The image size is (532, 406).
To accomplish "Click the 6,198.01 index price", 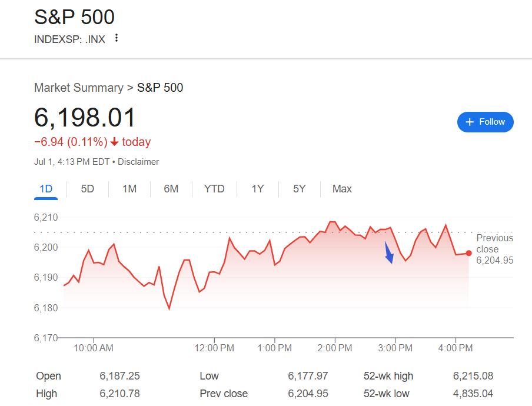I will (85, 118).
